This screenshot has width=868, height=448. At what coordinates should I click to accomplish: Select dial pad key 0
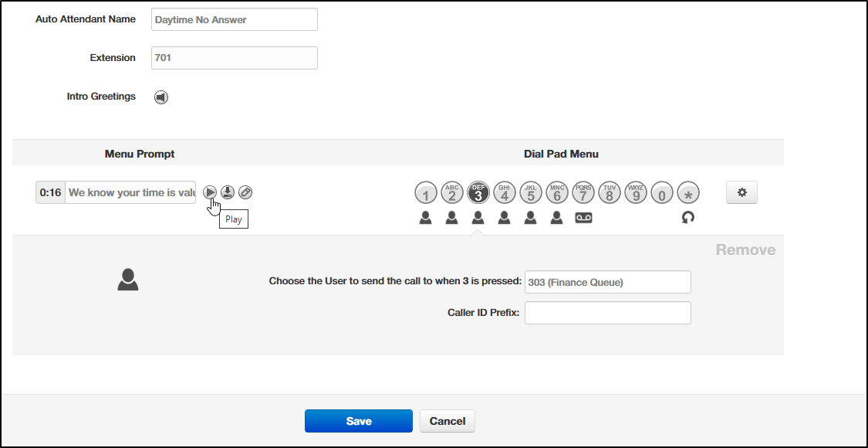[x=663, y=192]
